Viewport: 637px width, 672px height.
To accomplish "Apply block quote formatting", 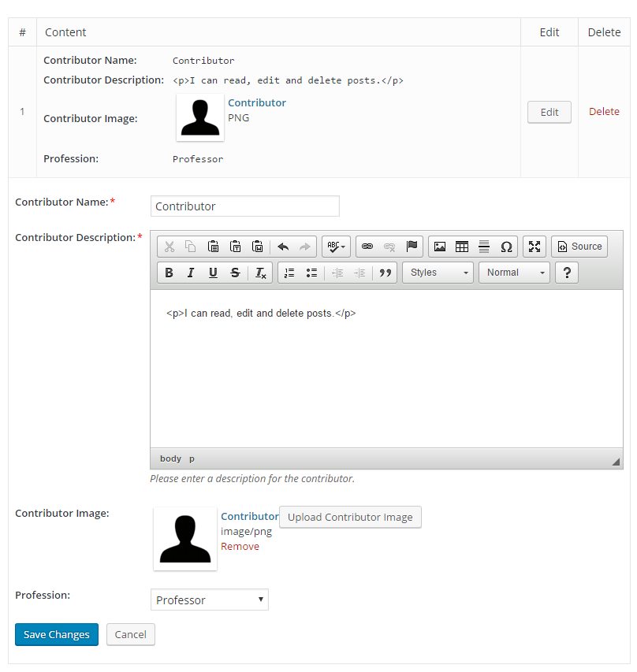I will tap(386, 273).
